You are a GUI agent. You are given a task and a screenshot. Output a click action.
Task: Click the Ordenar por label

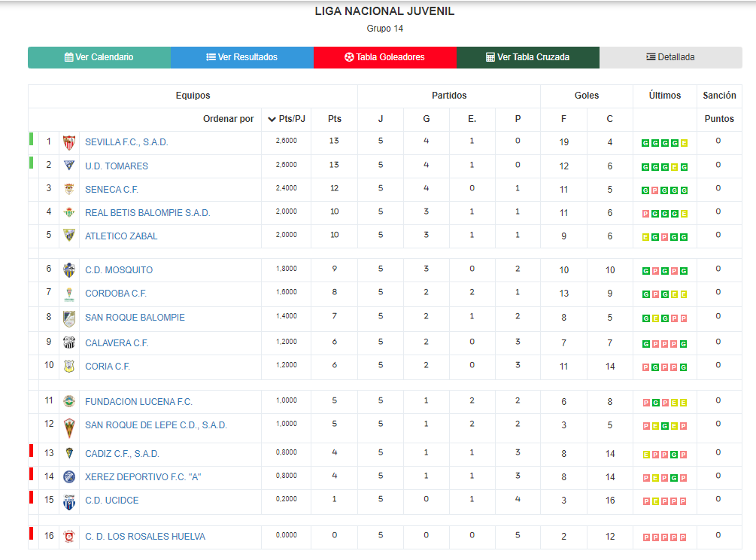tap(229, 119)
